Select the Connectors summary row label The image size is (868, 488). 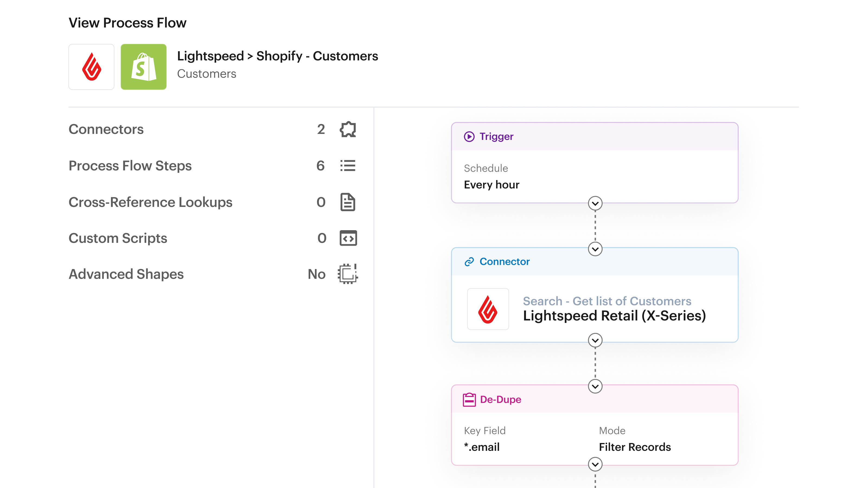click(x=106, y=129)
